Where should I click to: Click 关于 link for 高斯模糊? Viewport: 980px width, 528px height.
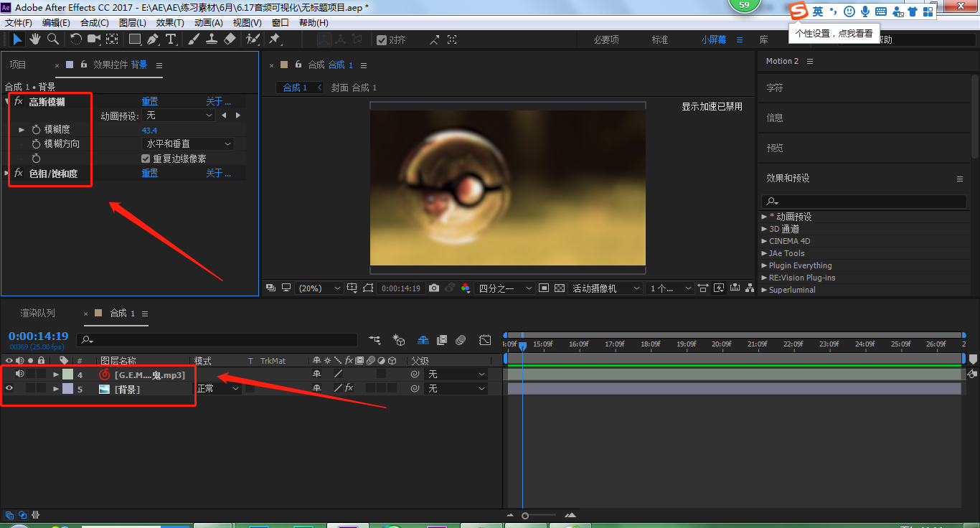pos(218,101)
